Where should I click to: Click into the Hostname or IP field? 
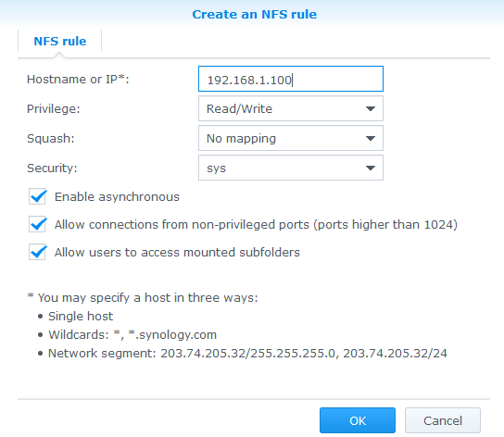(x=291, y=79)
